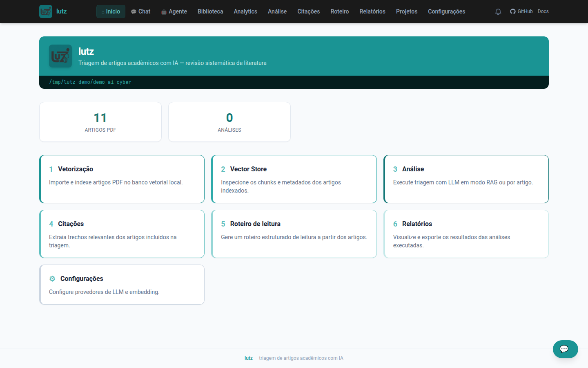588x368 pixels.
Task: Open the Análise step card
Action: [466, 179]
